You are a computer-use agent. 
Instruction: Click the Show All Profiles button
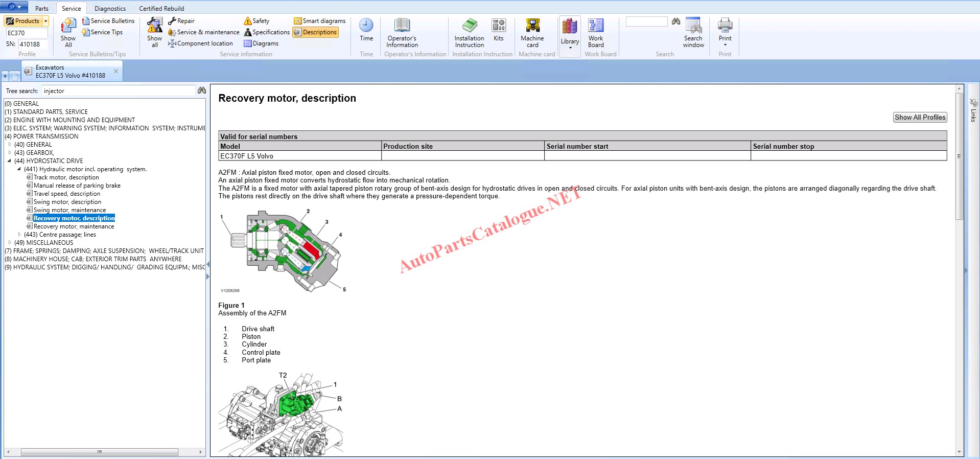(x=920, y=117)
